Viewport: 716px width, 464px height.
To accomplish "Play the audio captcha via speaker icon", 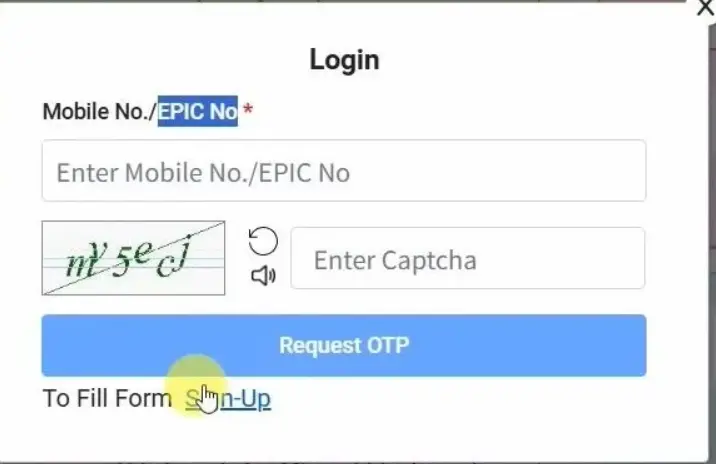I will pos(263,276).
